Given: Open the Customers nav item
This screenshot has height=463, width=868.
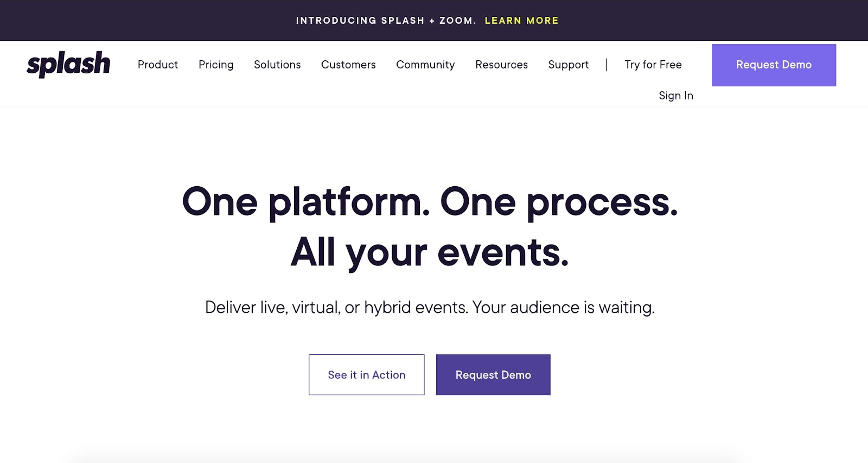Looking at the screenshot, I should point(348,65).
